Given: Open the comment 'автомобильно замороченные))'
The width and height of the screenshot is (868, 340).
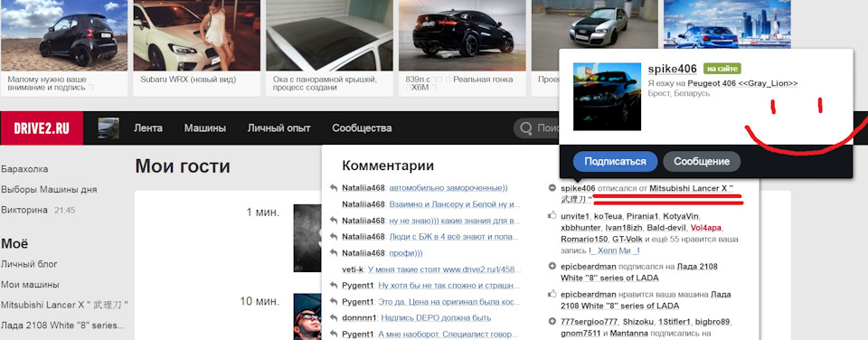Looking at the screenshot, I should click(448, 188).
